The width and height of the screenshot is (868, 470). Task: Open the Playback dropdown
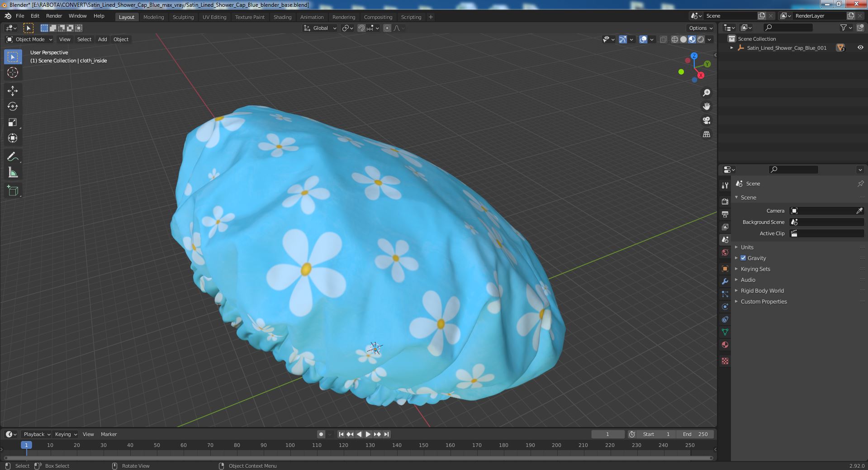(x=37, y=434)
